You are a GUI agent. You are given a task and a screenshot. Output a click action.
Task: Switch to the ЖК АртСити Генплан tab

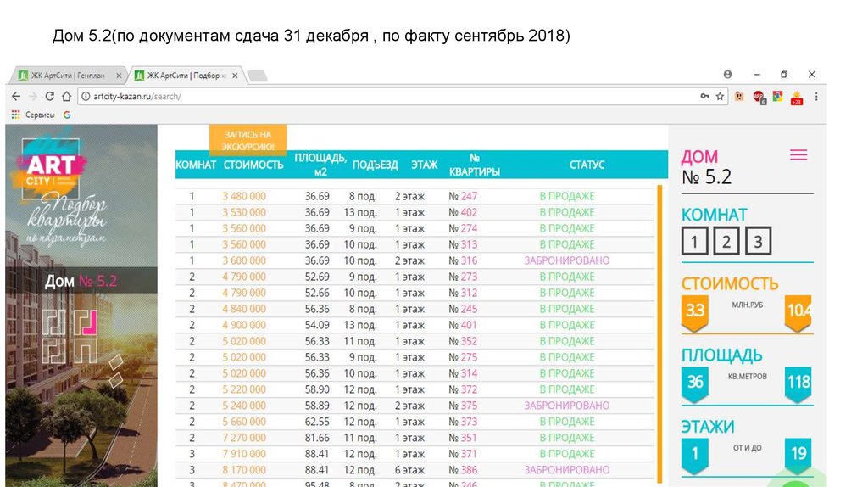pyautogui.click(x=66, y=76)
